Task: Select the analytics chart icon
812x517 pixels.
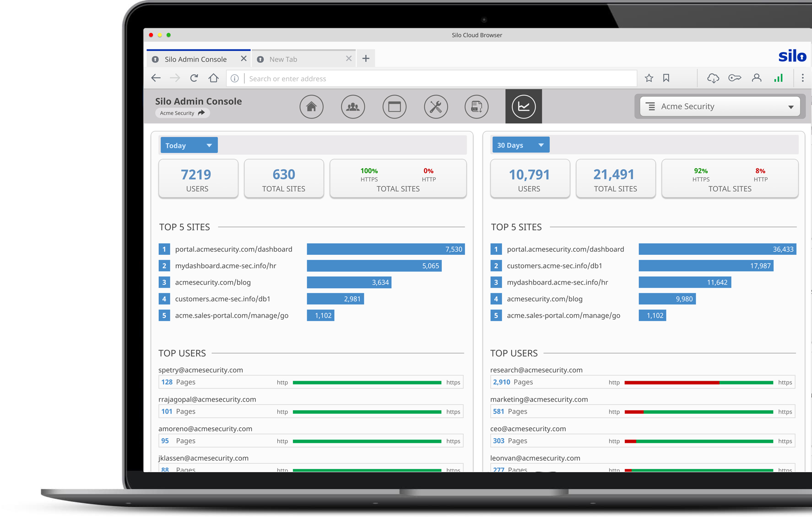Action: (524, 106)
